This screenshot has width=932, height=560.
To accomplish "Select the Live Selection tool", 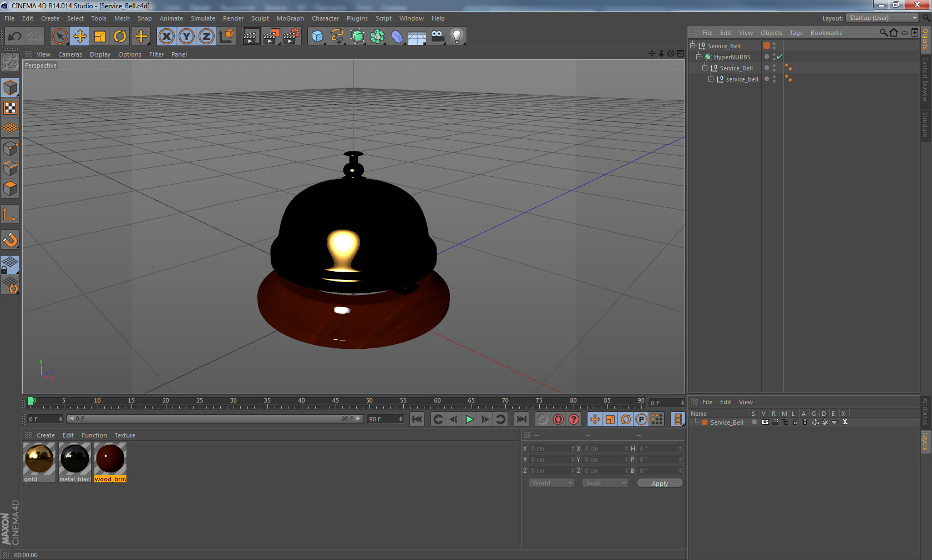I will (59, 37).
